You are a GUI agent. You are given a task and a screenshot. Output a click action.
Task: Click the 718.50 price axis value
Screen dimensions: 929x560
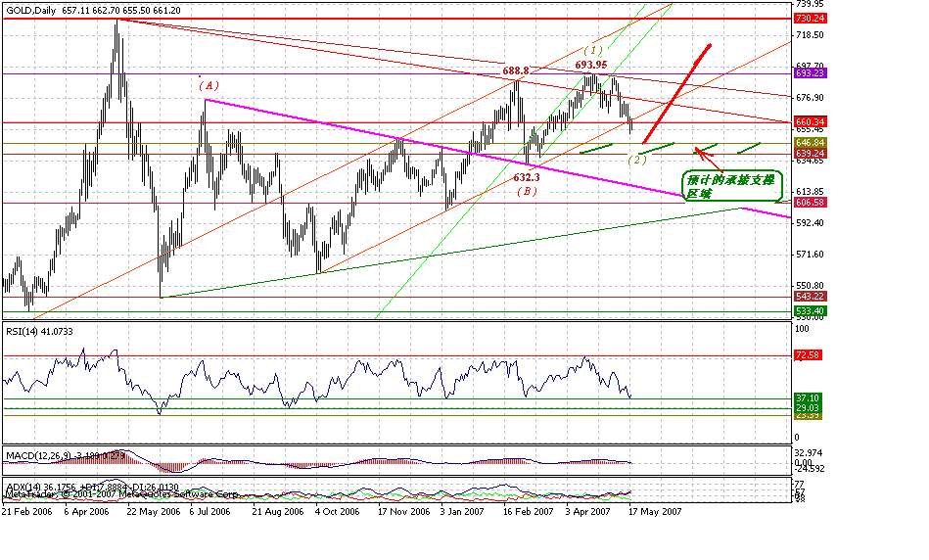pyautogui.click(x=809, y=35)
